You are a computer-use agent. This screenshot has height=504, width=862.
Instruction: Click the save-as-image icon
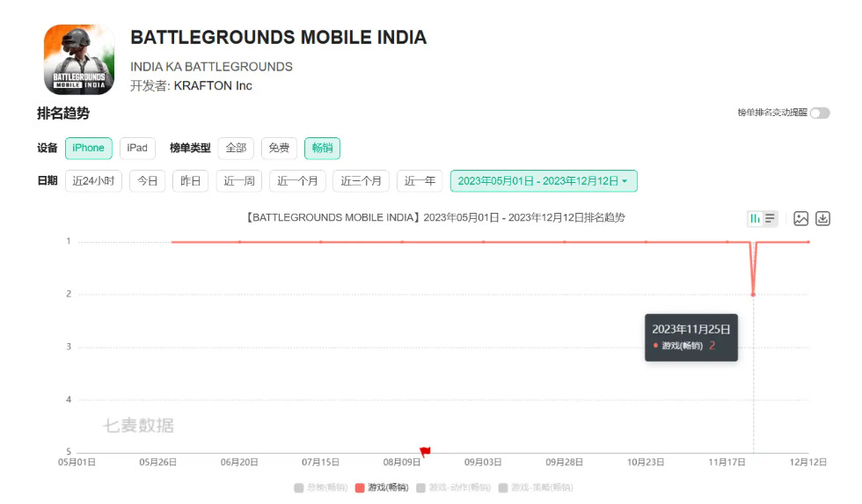click(x=800, y=219)
